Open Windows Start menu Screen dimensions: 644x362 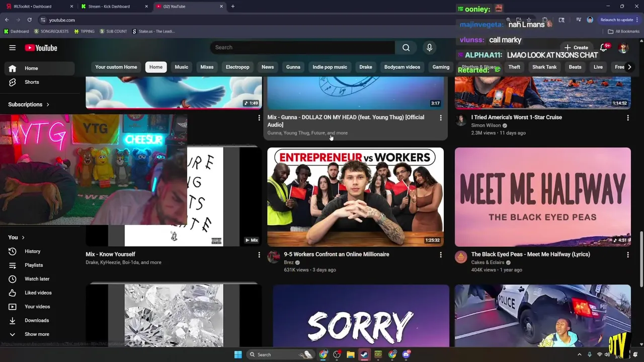(x=238, y=354)
